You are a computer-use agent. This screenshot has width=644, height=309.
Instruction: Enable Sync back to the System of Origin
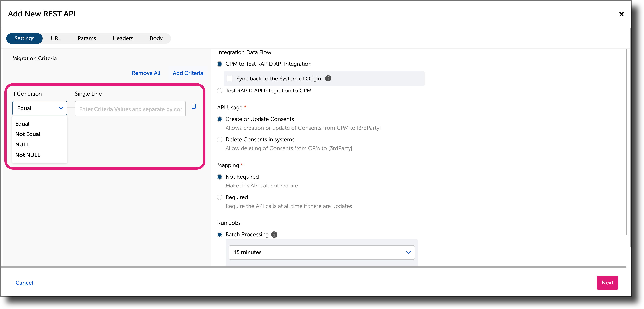pyautogui.click(x=229, y=78)
